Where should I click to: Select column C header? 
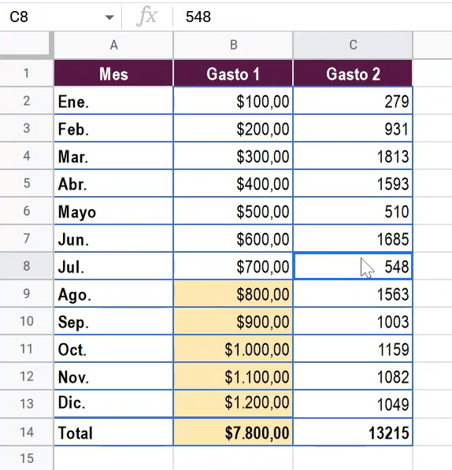[353, 45]
